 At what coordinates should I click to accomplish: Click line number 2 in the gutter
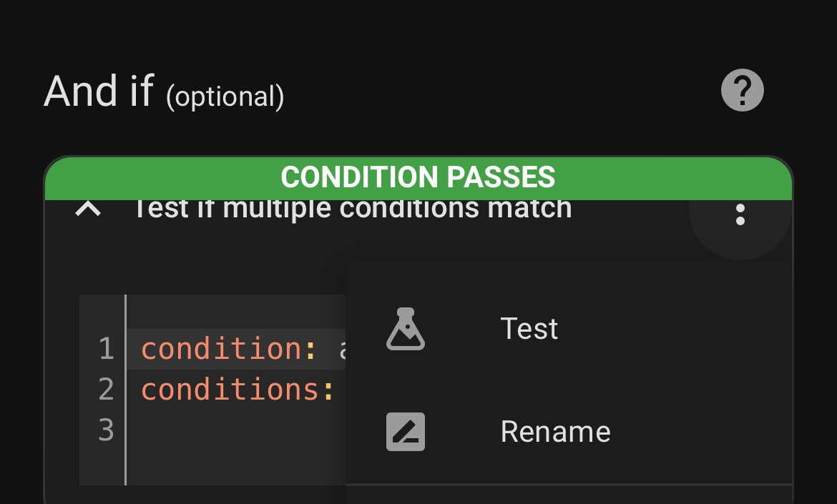[106, 390]
